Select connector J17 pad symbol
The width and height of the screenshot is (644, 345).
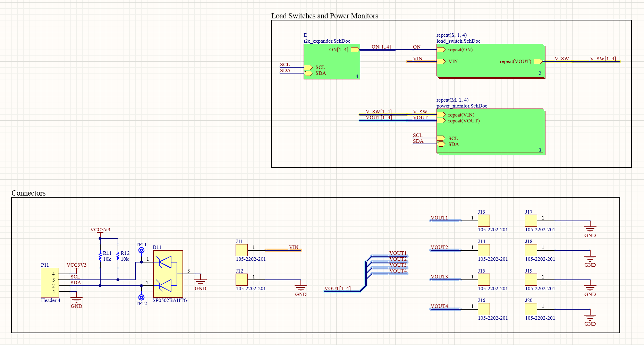click(531, 221)
